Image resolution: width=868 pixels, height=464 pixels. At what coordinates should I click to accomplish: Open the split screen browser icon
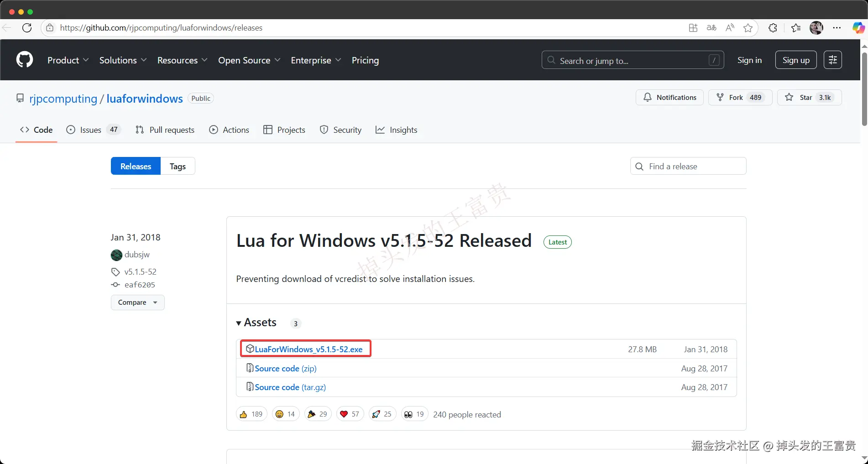tap(693, 28)
